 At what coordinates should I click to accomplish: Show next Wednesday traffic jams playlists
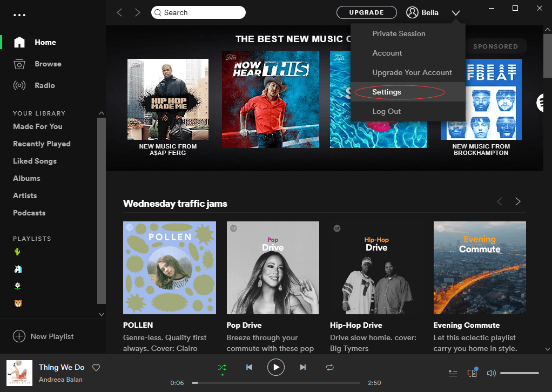517,201
